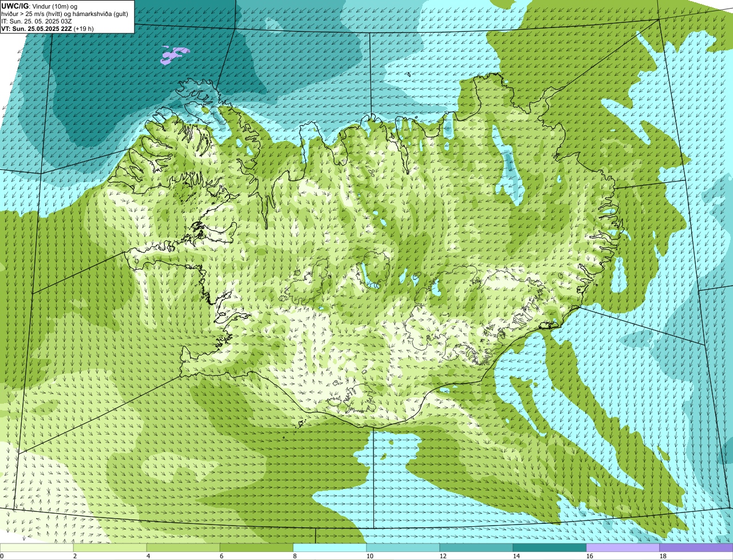Click the '14' tick label on the color scale
Viewport: 733px width, 560px height.
517,556
